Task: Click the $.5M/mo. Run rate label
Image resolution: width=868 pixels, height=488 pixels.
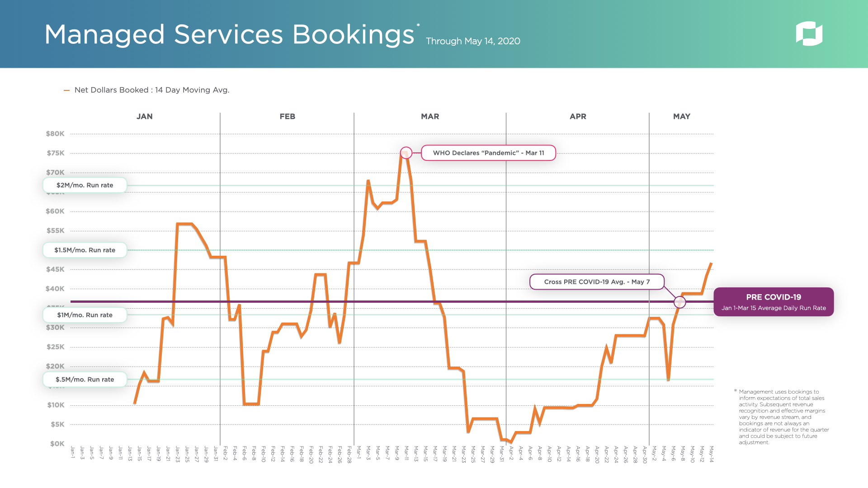Action: (85, 380)
